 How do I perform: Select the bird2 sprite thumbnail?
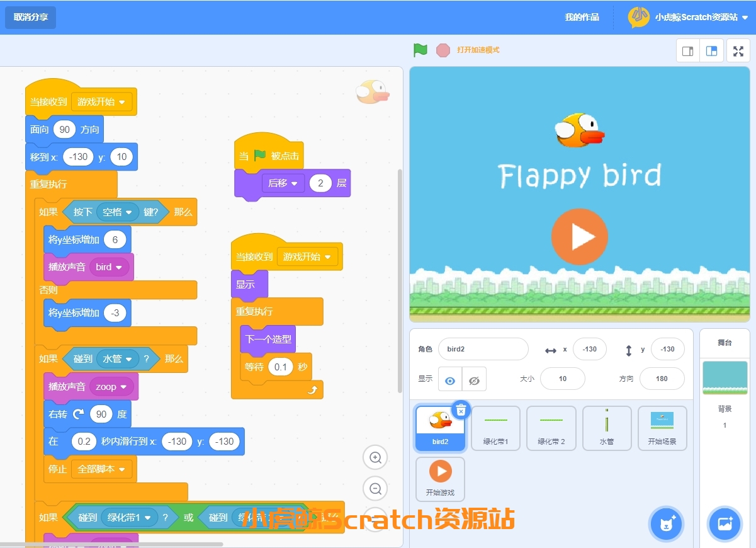[x=440, y=428]
